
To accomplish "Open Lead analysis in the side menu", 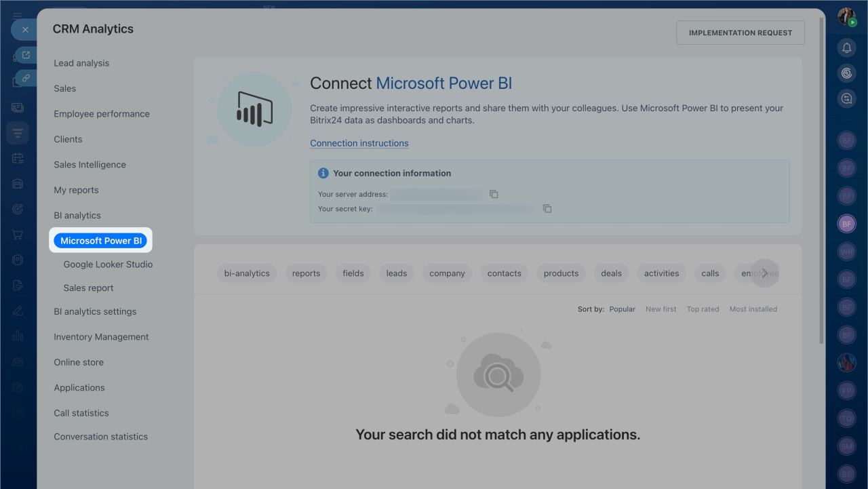I will pos(81,63).
